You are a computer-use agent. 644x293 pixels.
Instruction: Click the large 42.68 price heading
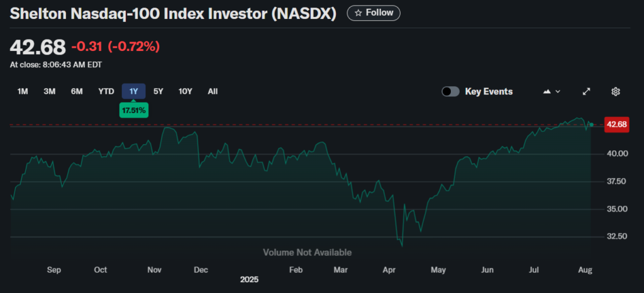tap(37, 47)
